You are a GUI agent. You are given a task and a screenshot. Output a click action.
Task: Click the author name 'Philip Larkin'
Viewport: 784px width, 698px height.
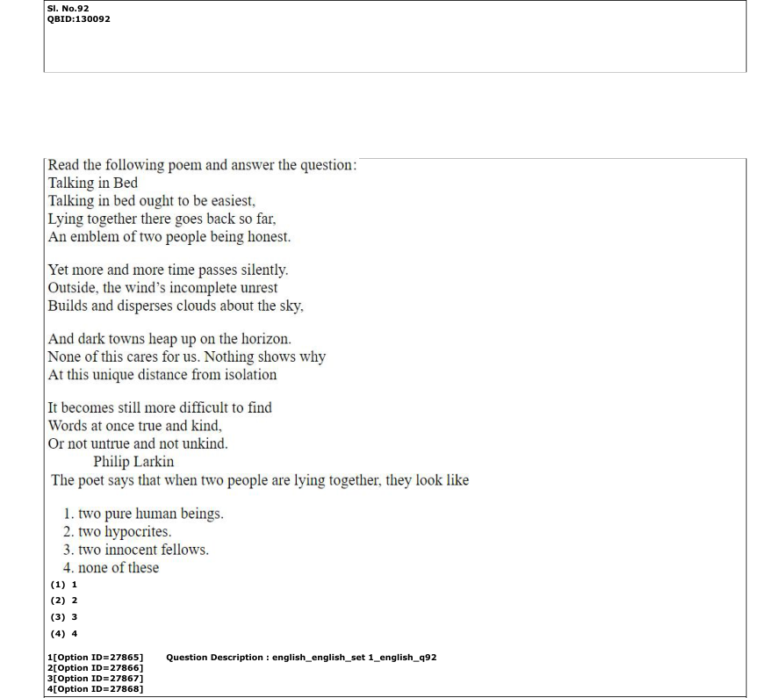[133, 462]
